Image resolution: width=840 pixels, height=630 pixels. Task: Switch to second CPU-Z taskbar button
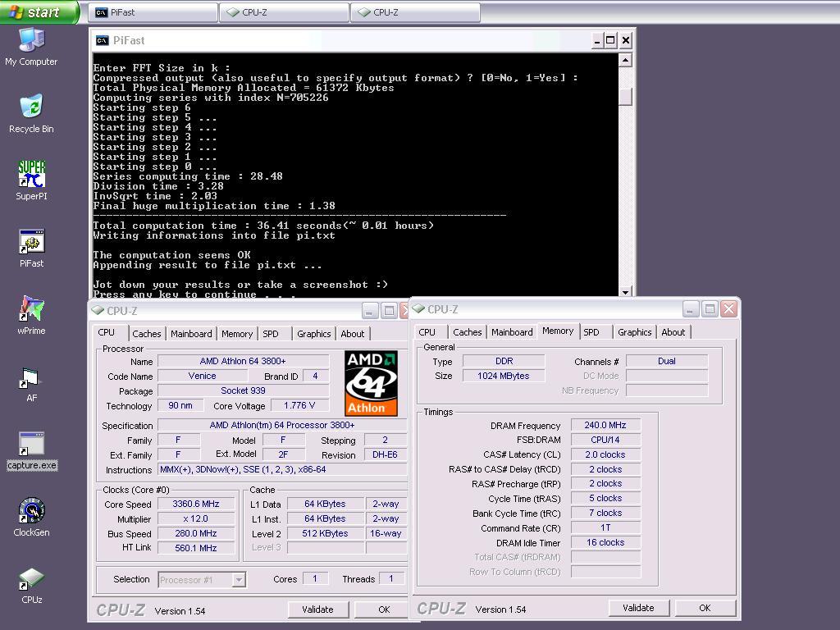[416, 12]
